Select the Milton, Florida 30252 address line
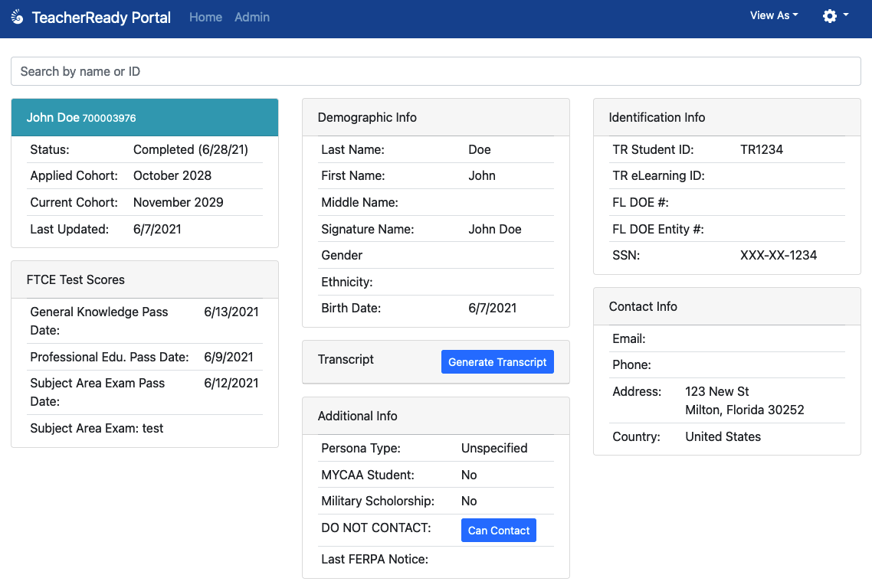 [x=745, y=410]
